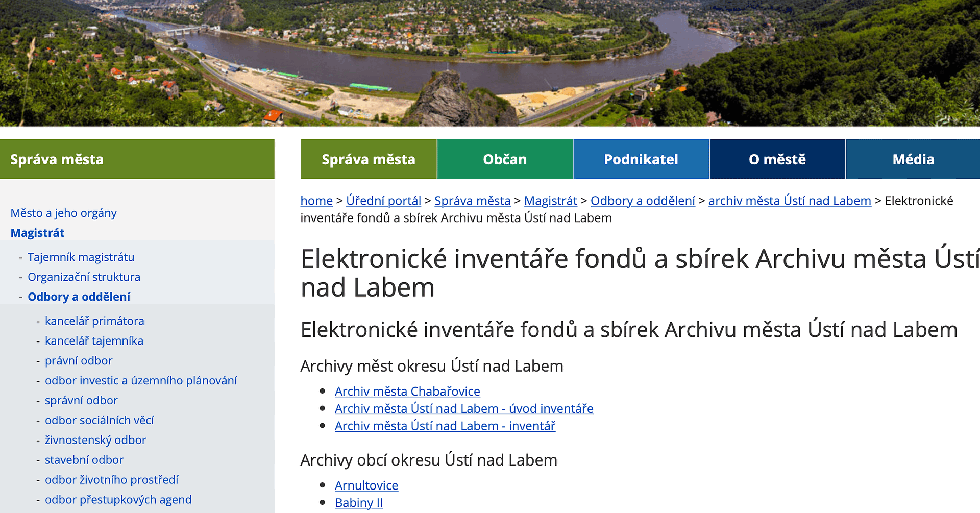
Task: Go to the Média tab
Action: [x=913, y=159]
